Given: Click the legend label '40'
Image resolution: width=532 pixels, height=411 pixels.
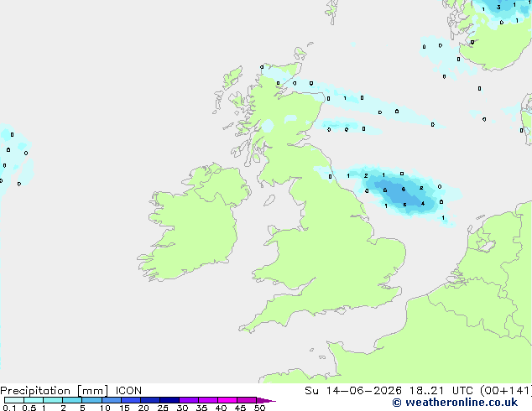Looking at the screenshot, I should 221,408.
